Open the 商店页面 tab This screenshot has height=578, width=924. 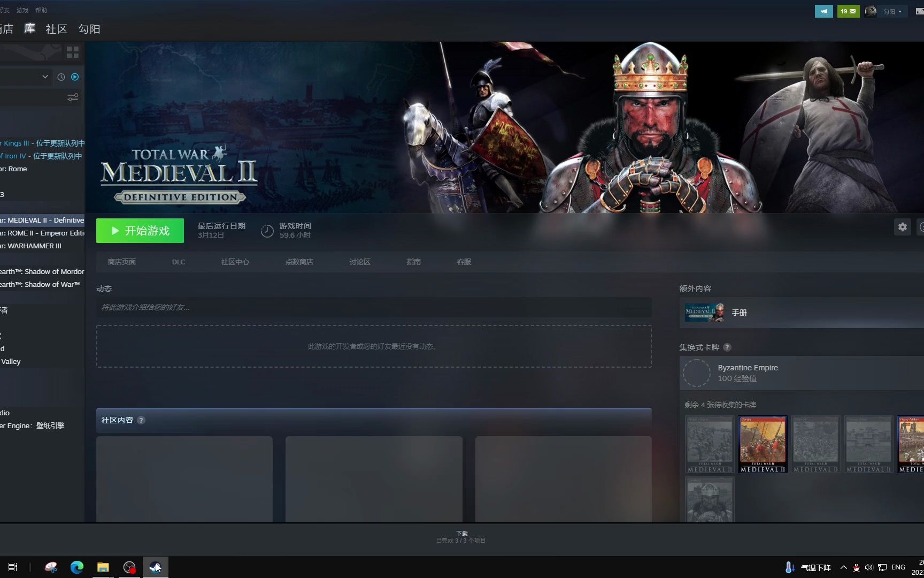coord(122,262)
